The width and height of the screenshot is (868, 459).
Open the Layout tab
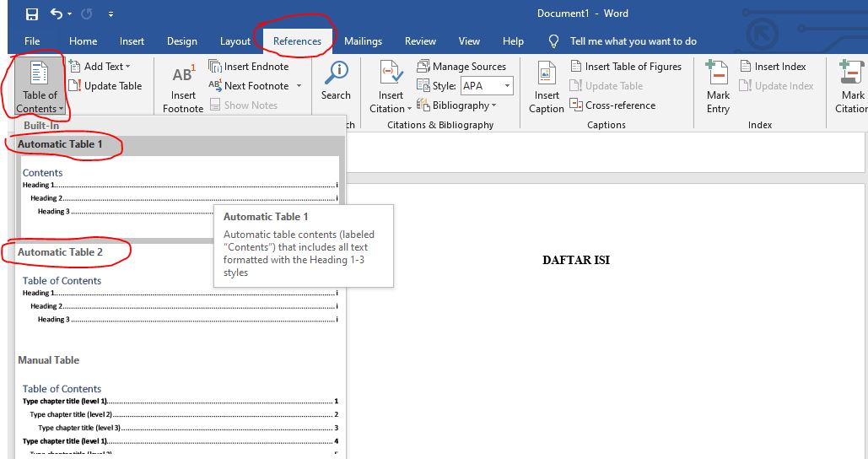coord(235,41)
